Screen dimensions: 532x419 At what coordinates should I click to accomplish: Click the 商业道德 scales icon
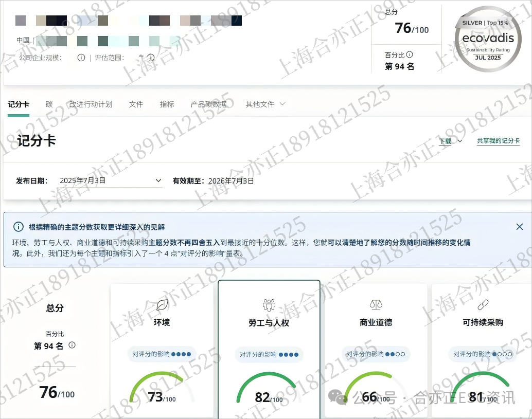pos(376,304)
